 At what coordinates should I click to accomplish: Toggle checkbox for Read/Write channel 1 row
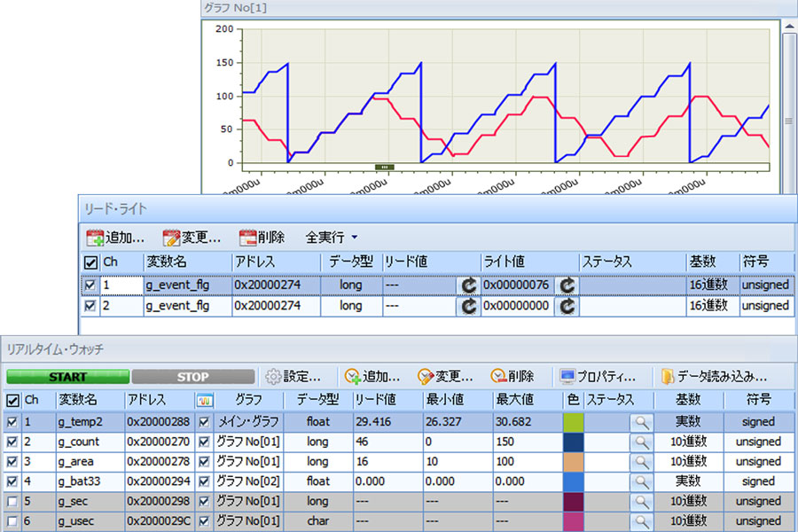point(90,286)
